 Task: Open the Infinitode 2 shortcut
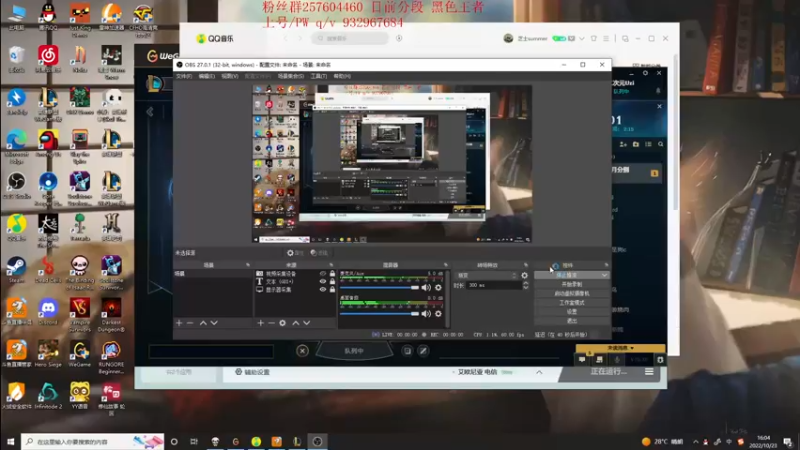[48, 396]
